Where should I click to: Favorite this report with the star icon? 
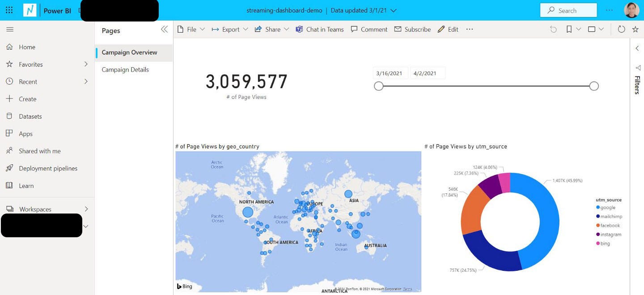pyautogui.click(x=635, y=29)
